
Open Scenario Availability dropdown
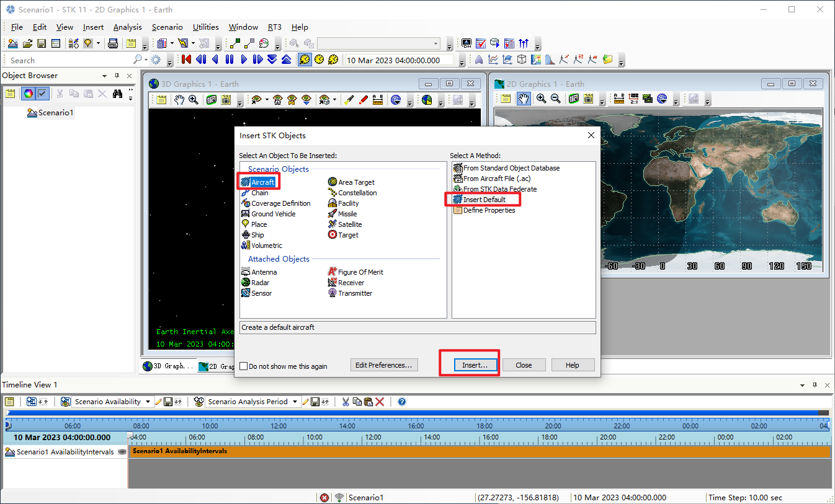(x=148, y=402)
